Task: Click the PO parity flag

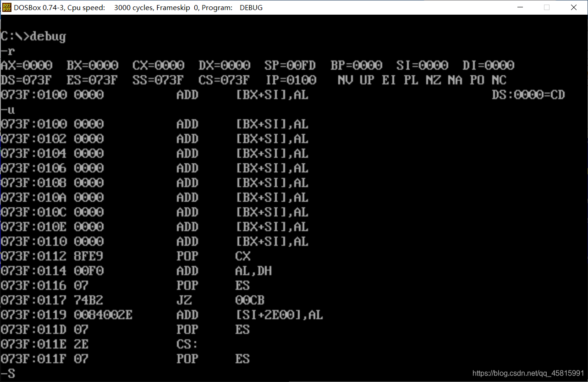Action: coord(477,80)
